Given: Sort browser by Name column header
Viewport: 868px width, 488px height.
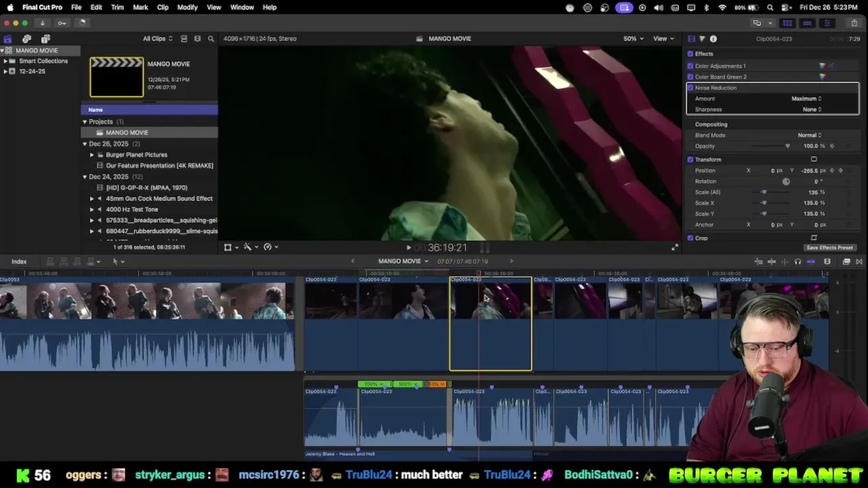Looking at the screenshot, I should (x=149, y=110).
